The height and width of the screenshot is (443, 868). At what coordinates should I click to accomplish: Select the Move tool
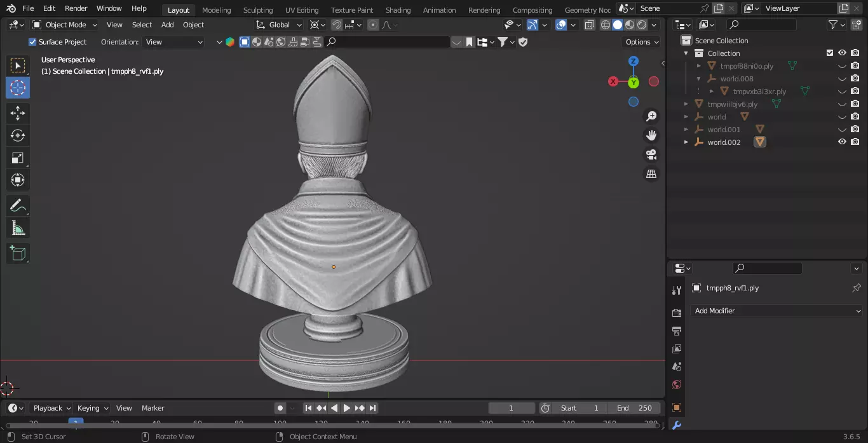click(18, 114)
